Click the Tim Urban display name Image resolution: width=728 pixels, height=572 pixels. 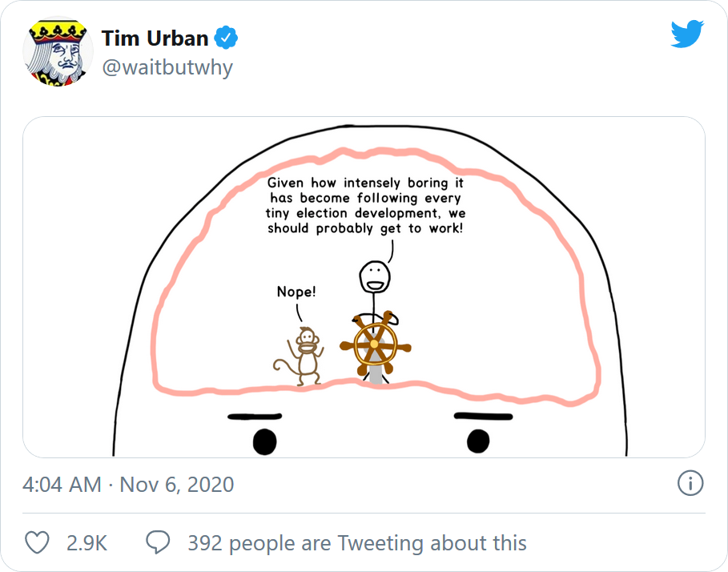(155, 38)
